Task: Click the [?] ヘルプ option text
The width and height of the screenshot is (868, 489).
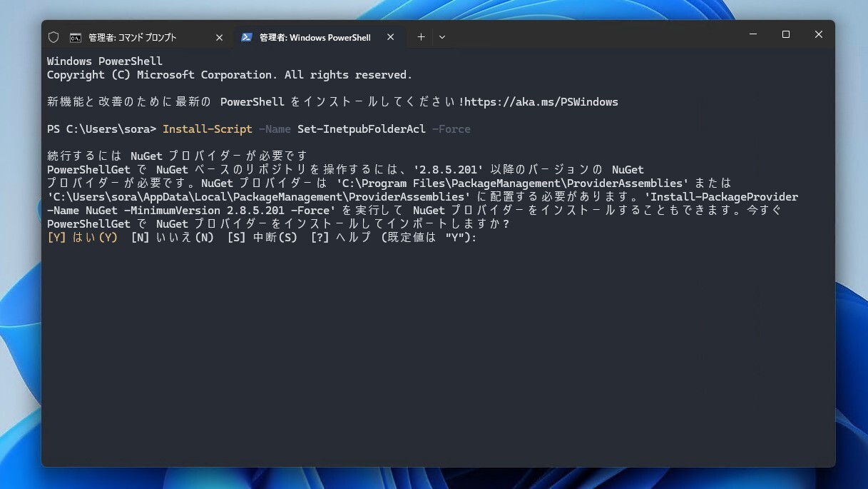Action: (x=342, y=238)
